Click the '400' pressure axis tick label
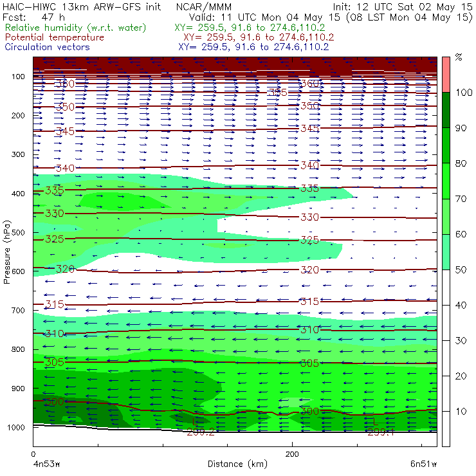 pyautogui.click(x=18, y=194)
